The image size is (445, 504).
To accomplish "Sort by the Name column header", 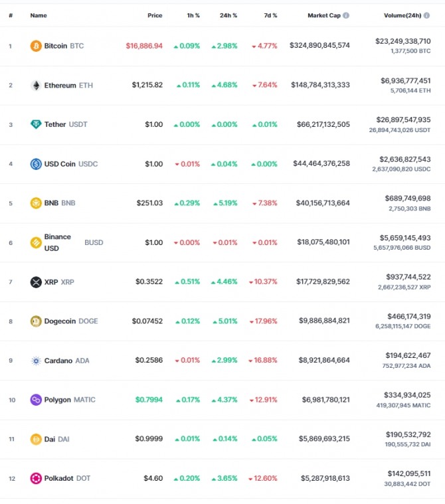I will (x=39, y=15).
